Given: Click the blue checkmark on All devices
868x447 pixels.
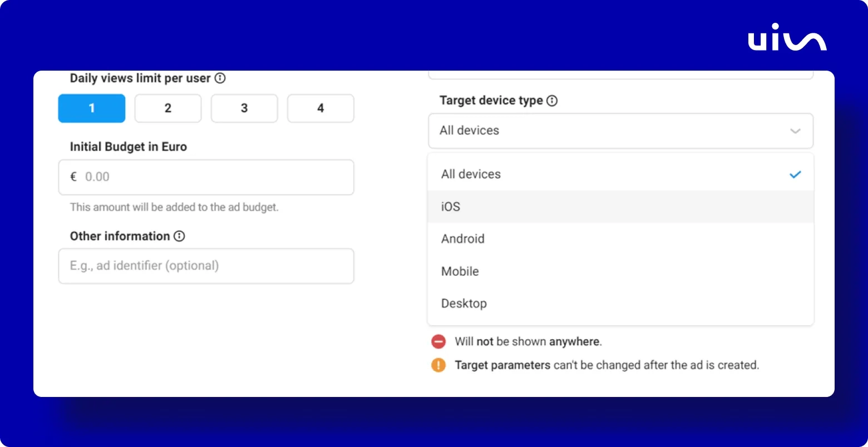Looking at the screenshot, I should coord(796,175).
